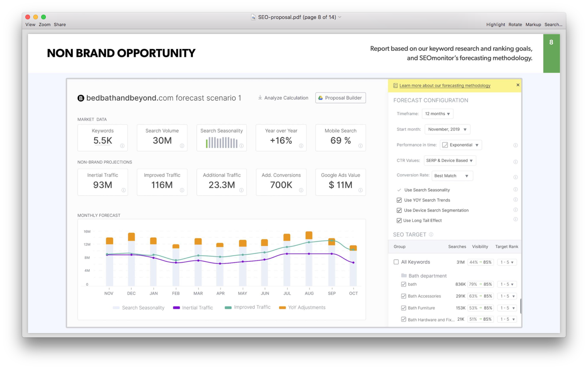588x369 pixels.
Task: Open the Conversion Rate Best Match dropdown
Action: (452, 176)
